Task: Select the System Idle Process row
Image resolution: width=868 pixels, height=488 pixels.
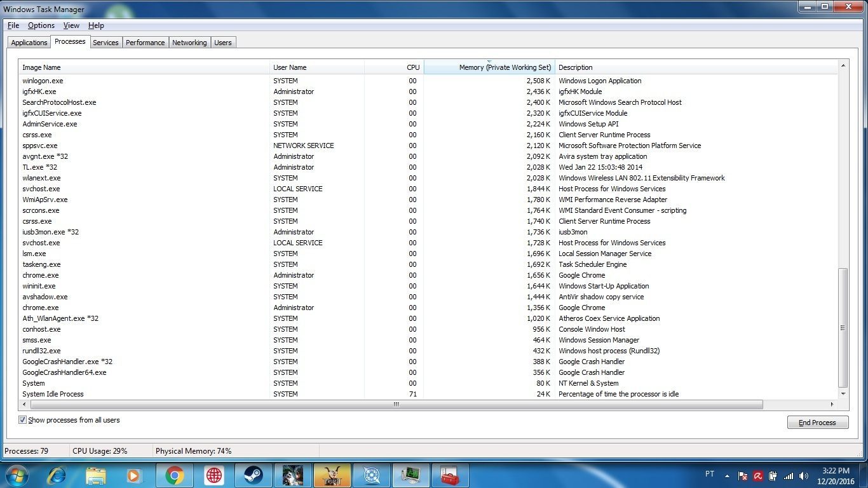Action: 429,394
